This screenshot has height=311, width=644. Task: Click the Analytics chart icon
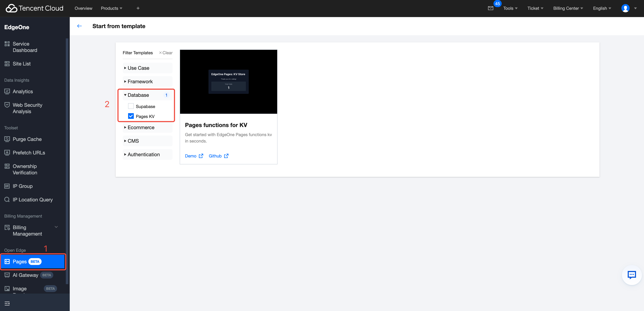(7, 91)
